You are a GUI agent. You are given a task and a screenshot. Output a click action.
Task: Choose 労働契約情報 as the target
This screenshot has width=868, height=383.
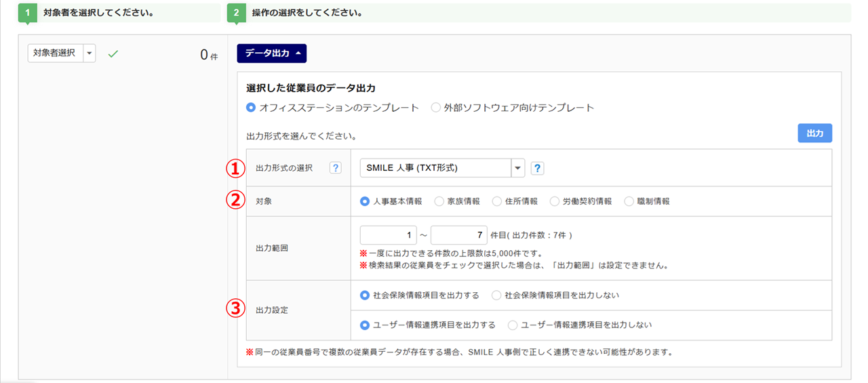555,201
